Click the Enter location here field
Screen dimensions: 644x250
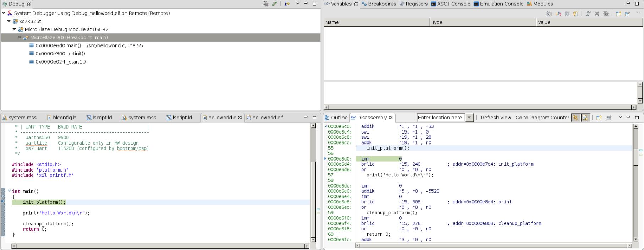pyautogui.click(x=440, y=118)
